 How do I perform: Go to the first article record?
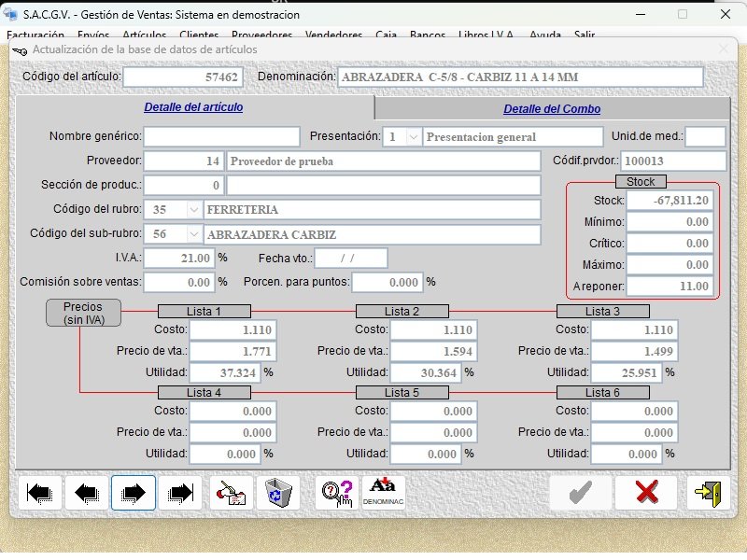(40, 493)
